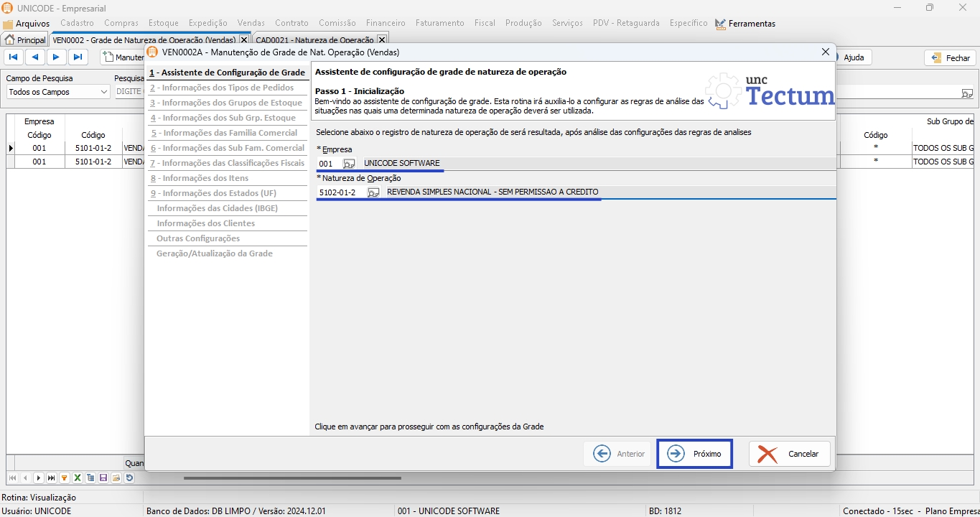Go to first record using top navigation arrow
Screen dimensions: 980x517
[x=14, y=57]
